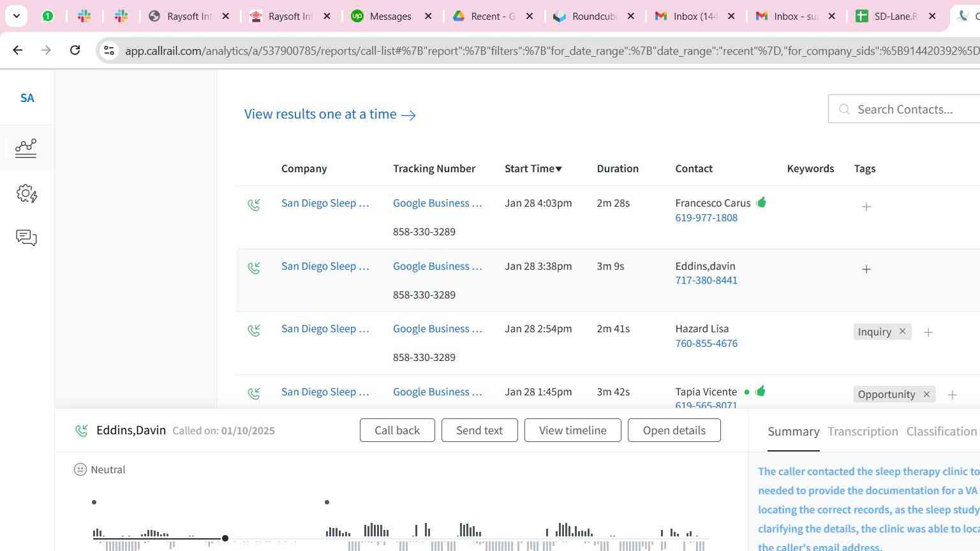980x551 pixels.
Task: Click thumbs-up icon beside Tapia Vicente
Action: click(760, 391)
